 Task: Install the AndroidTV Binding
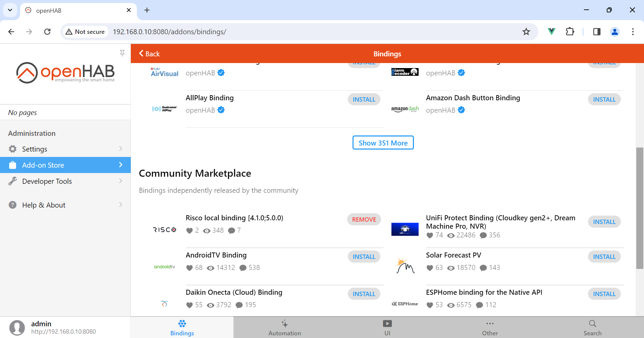tap(364, 257)
